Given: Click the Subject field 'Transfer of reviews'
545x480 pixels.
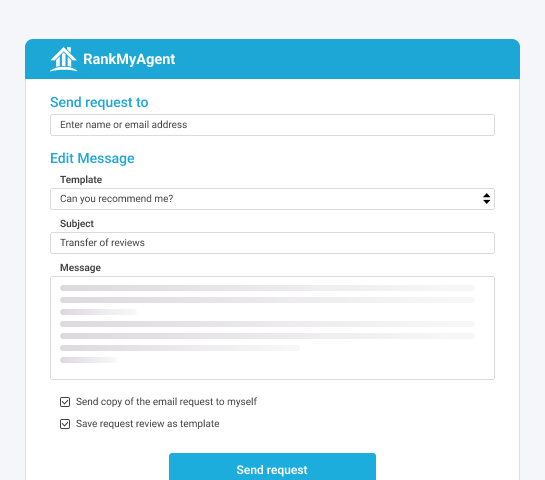Looking at the screenshot, I should coord(272,243).
